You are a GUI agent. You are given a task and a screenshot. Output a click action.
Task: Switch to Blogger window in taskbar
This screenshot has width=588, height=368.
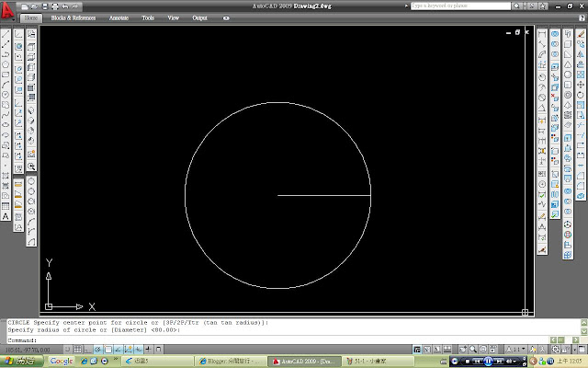coord(231,362)
